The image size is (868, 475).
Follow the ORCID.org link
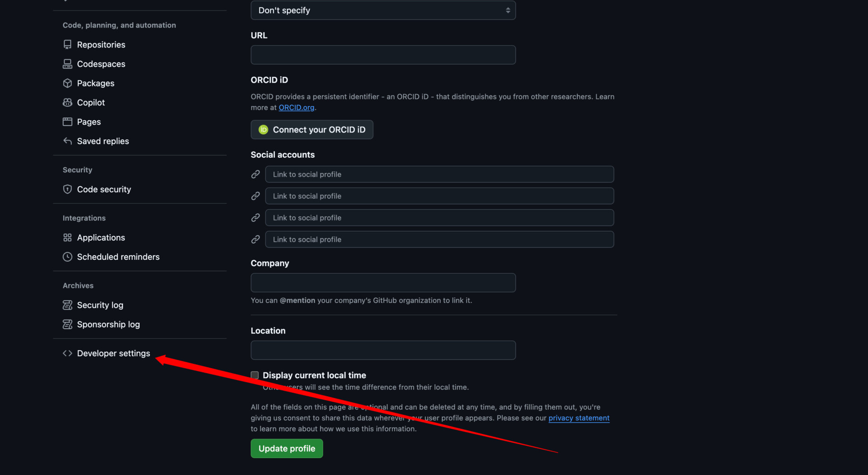point(296,108)
